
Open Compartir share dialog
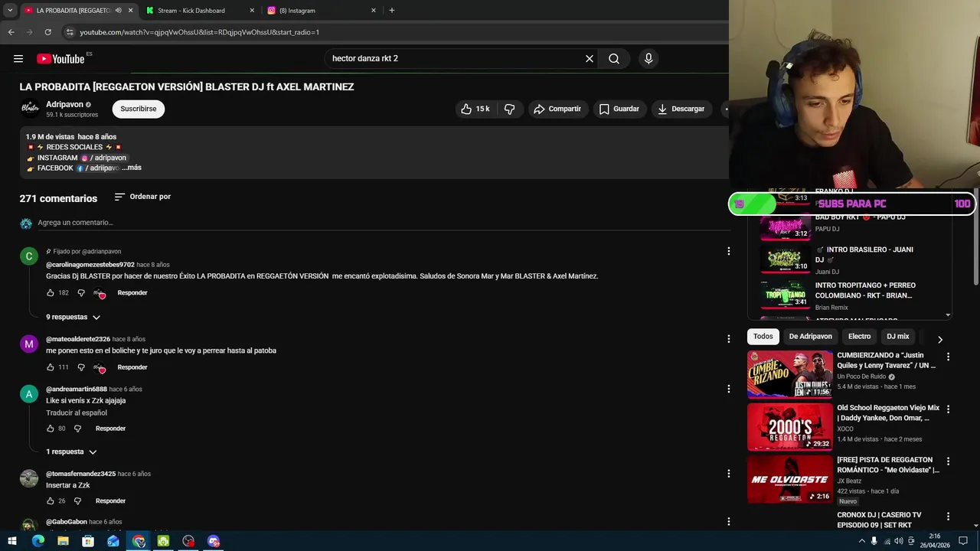[x=558, y=109]
